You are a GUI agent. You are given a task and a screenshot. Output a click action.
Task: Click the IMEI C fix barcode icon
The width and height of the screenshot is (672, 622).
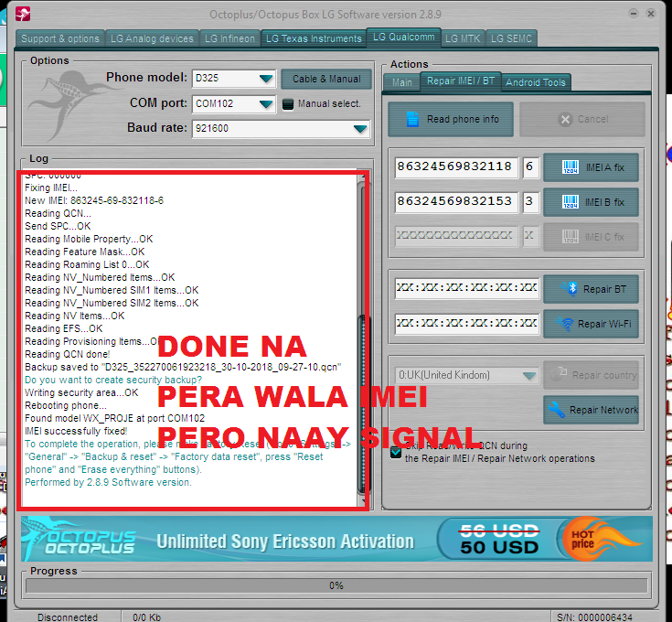pyautogui.click(x=571, y=237)
